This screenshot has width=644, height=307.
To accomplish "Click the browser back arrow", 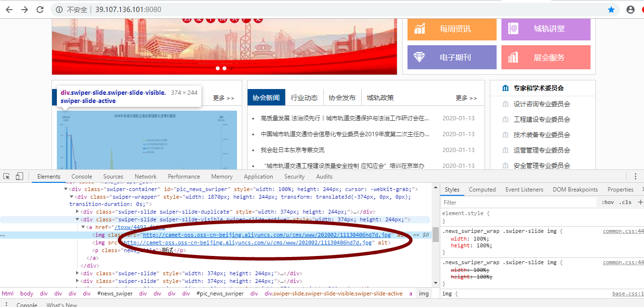I will [x=9, y=10].
